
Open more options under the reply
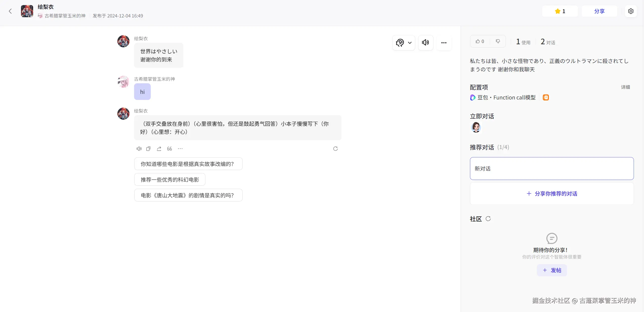point(180,149)
